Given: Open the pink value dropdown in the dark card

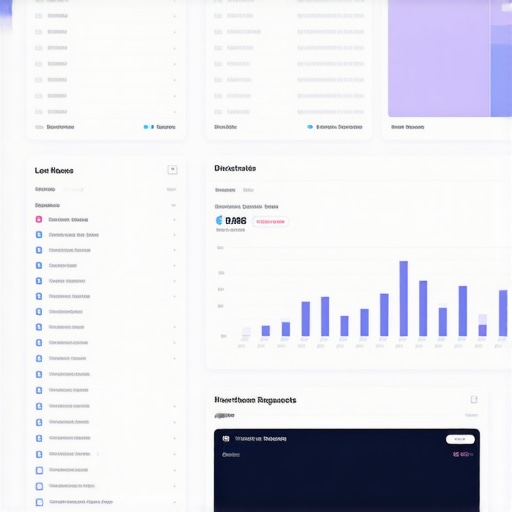Looking at the screenshot, I should pyautogui.click(x=463, y=454).
